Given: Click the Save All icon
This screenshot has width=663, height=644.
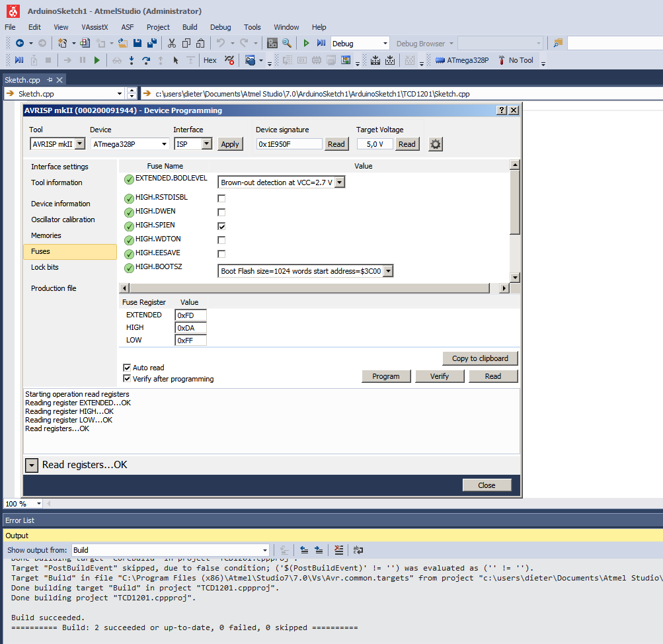Looking at the screenshot, I should 152,43.
